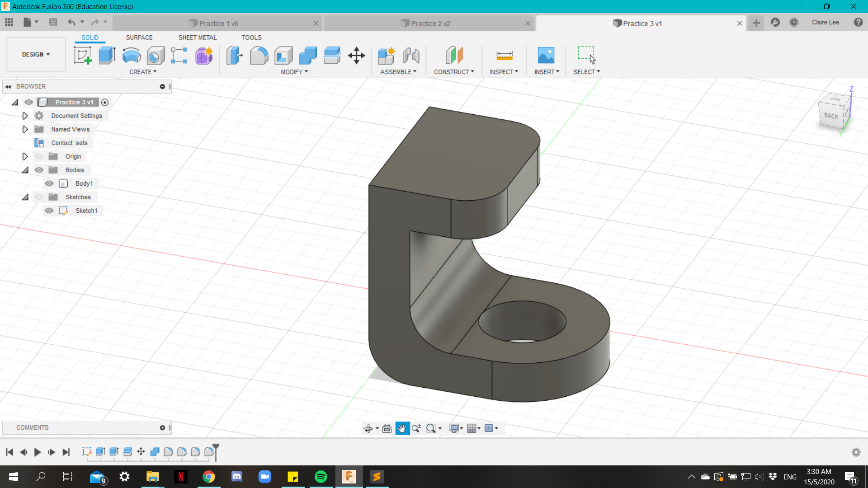Toggle visibility of Origin folder
This screenshot has height=488, width=868.
(x=39, y=156)
